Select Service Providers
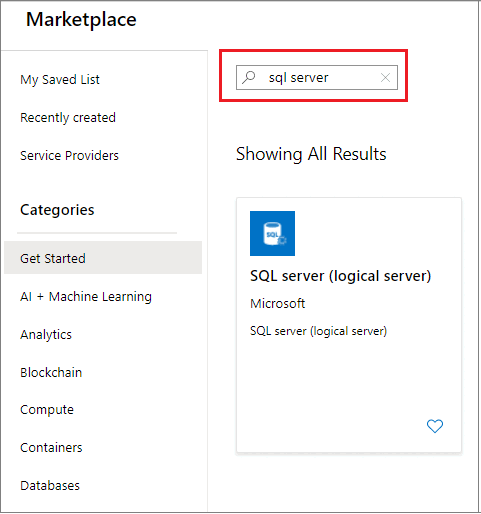This screenshot has height=514, width=481. pyautogui.click(x=69, y=155)
